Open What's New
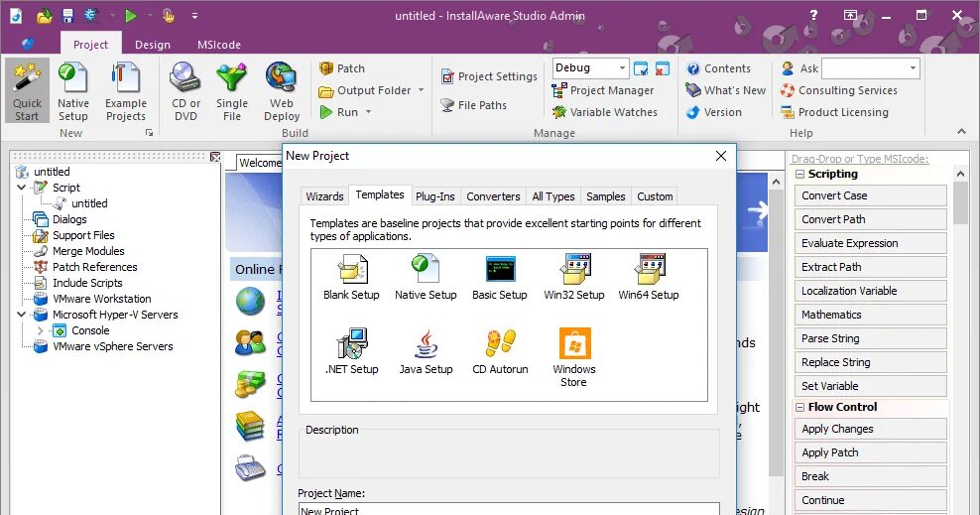This screenshot has width=980, height=515. coord(726,90)
